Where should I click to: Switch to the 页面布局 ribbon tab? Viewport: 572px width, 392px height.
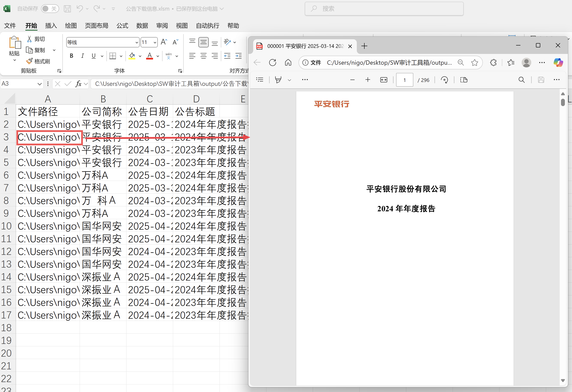96,26
